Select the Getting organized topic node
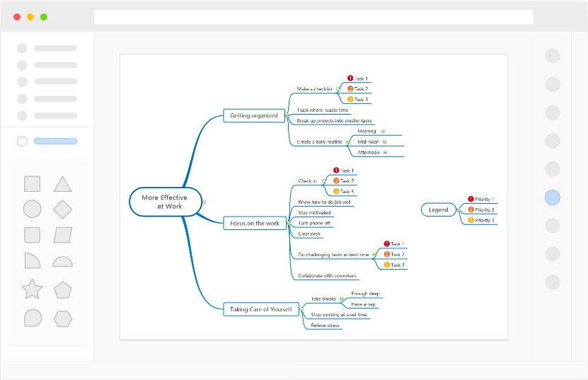The height and width of the screenshot is (380, 588). click(254, 115)
